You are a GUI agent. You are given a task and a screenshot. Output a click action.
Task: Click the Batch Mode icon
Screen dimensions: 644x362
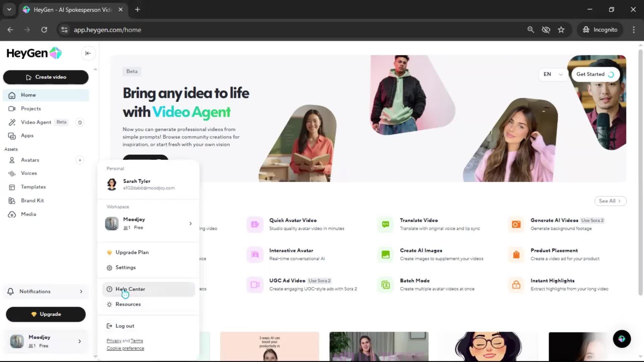click(x=385, y=285)
